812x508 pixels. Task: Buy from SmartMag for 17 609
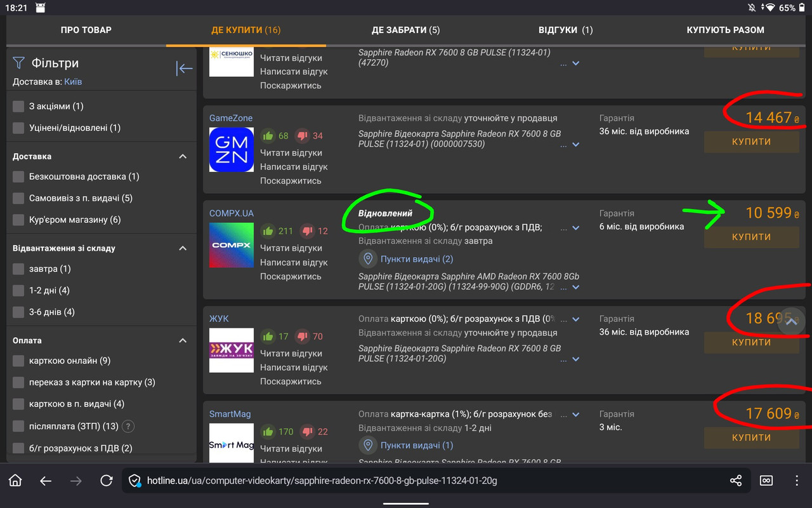tap(751, 438)
